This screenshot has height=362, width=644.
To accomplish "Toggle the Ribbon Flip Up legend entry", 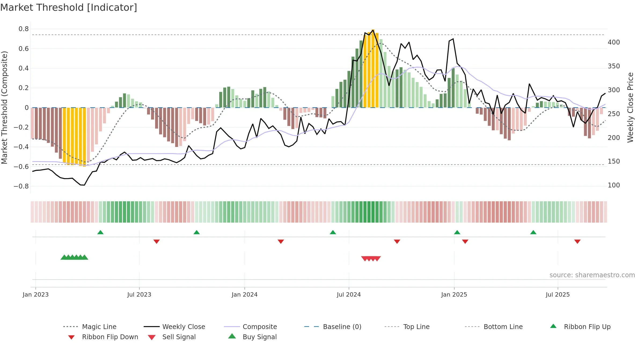I will tap(580, 327).
